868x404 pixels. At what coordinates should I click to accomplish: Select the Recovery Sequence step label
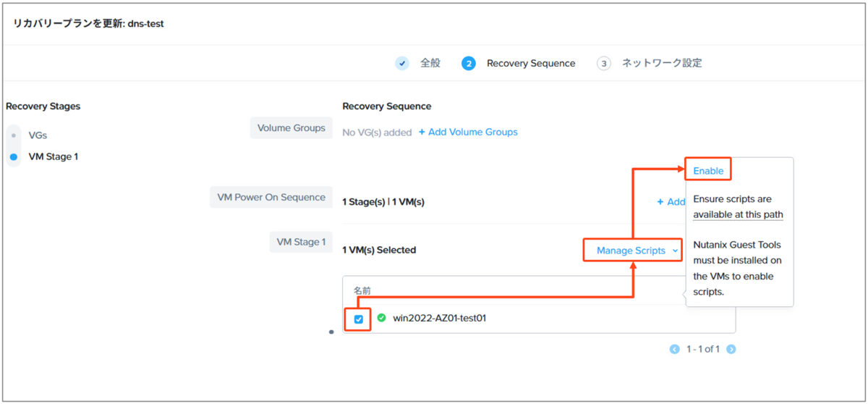pos(531,63)
